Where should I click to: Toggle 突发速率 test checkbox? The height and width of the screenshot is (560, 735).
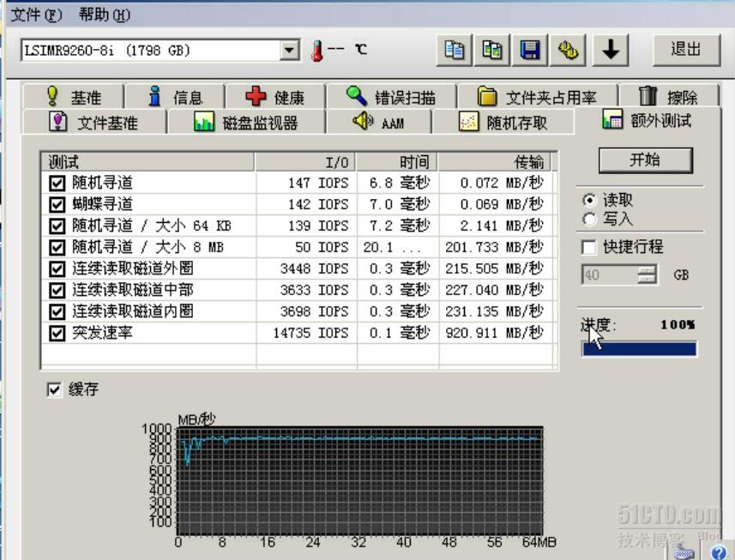[x=57, y=333]
